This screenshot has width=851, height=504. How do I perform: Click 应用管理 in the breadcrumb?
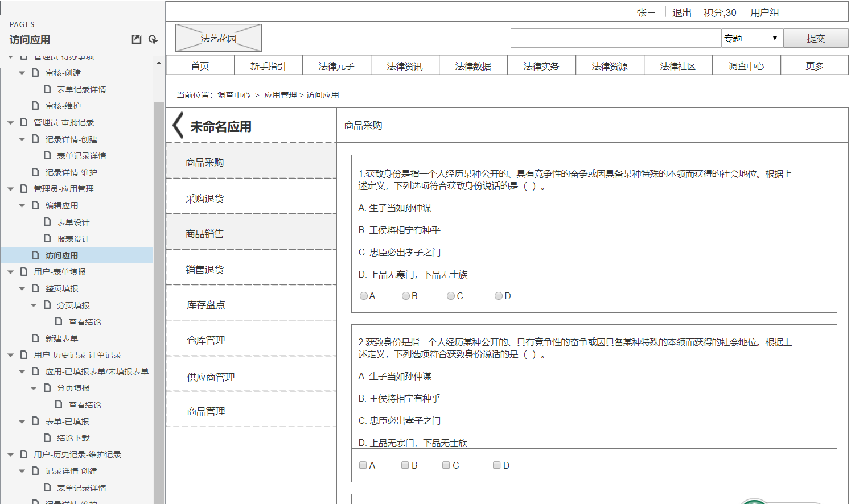[280, 95]
